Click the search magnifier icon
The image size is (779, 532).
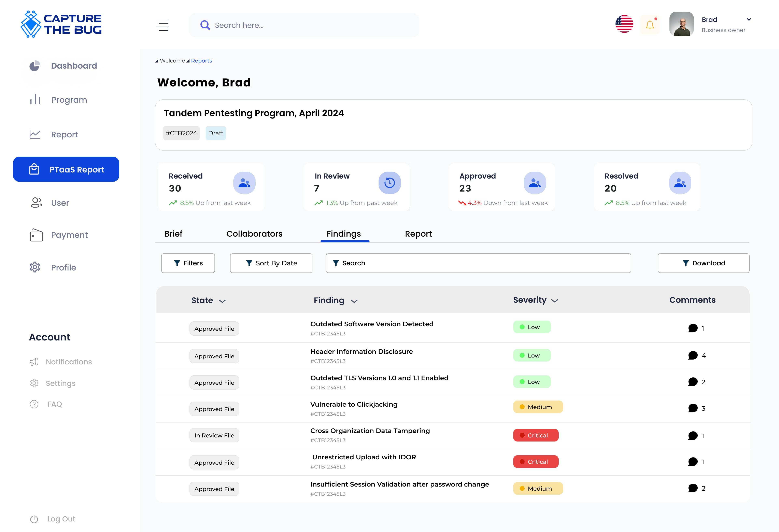205,25
